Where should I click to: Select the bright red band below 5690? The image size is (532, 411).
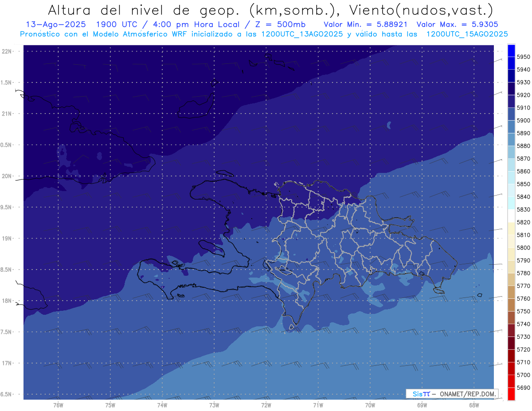click(511, 394)
